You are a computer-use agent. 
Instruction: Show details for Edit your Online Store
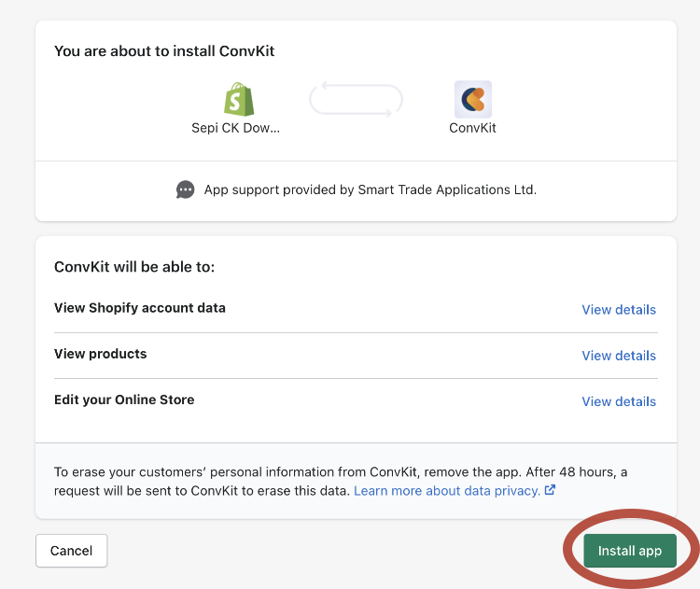click(x=619, y=401)
